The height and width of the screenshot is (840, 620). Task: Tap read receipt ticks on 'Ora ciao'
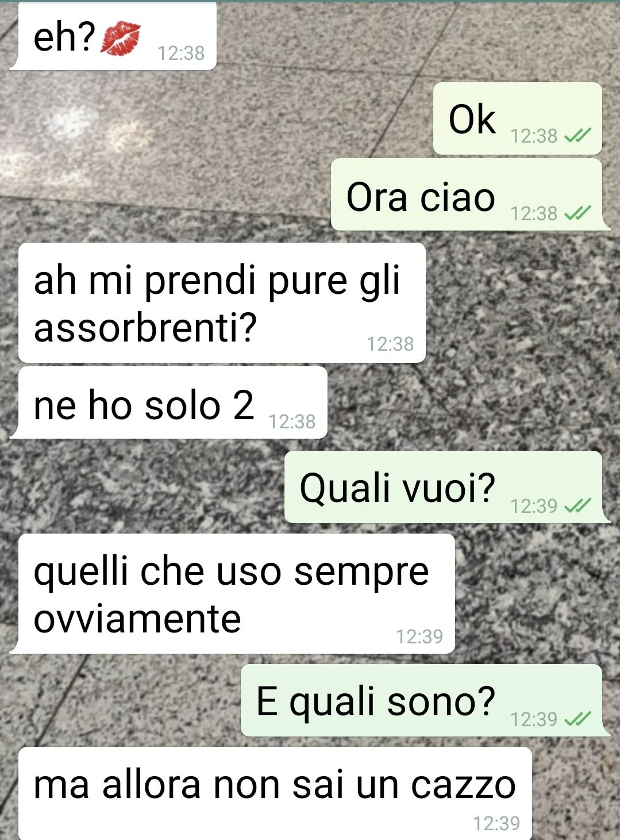point(577,213)
